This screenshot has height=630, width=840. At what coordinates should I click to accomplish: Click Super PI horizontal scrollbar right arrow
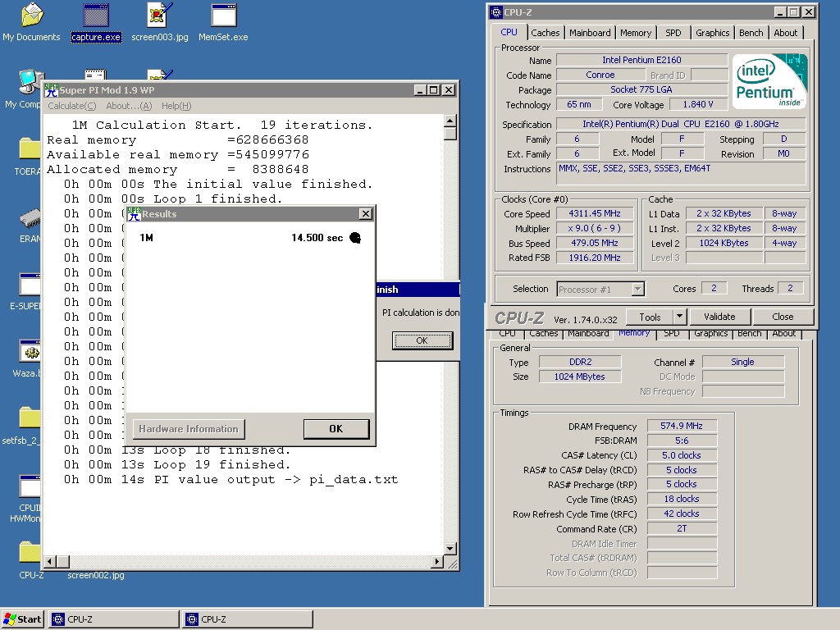click(437, 561)
